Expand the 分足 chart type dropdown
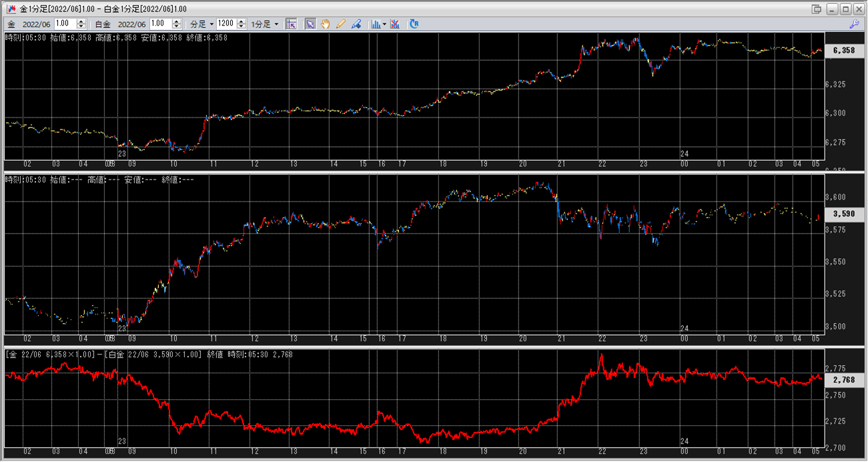The height and width of the screenshot is (462, 868). click(202, 24)
